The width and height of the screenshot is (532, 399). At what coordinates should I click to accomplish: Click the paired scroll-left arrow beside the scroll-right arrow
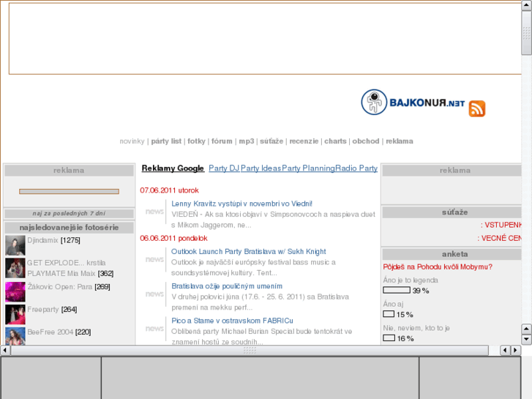pos(505,350)
